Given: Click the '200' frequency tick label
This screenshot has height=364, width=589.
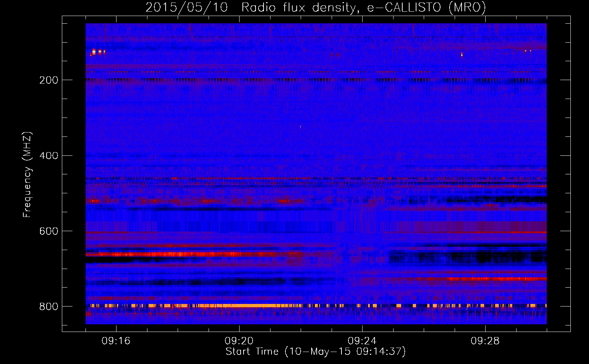Looking at the screenshot, I should point(49,80).
